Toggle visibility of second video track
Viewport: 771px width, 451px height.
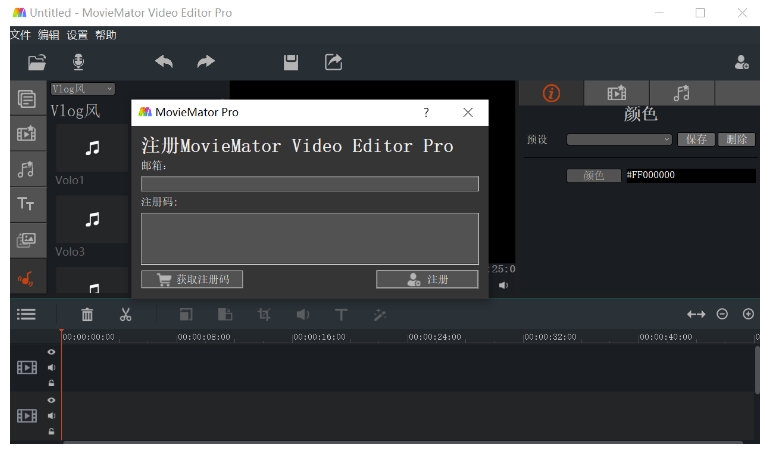(51, 400)
